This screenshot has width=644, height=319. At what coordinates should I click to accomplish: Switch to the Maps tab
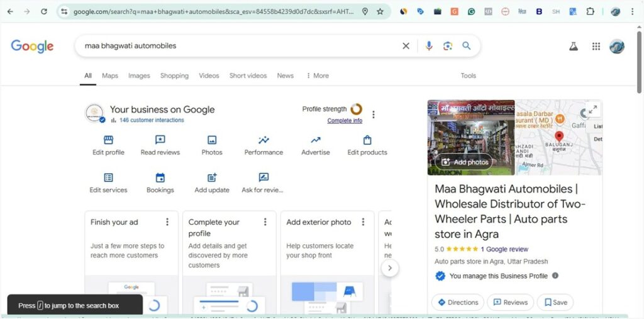point(109,76)
